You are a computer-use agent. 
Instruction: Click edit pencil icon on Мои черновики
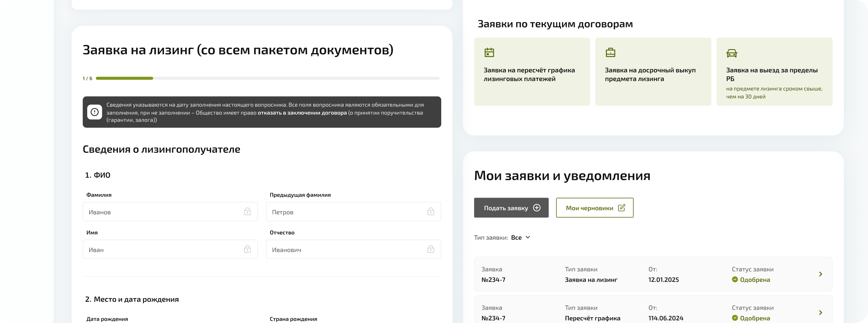(622, 208)
